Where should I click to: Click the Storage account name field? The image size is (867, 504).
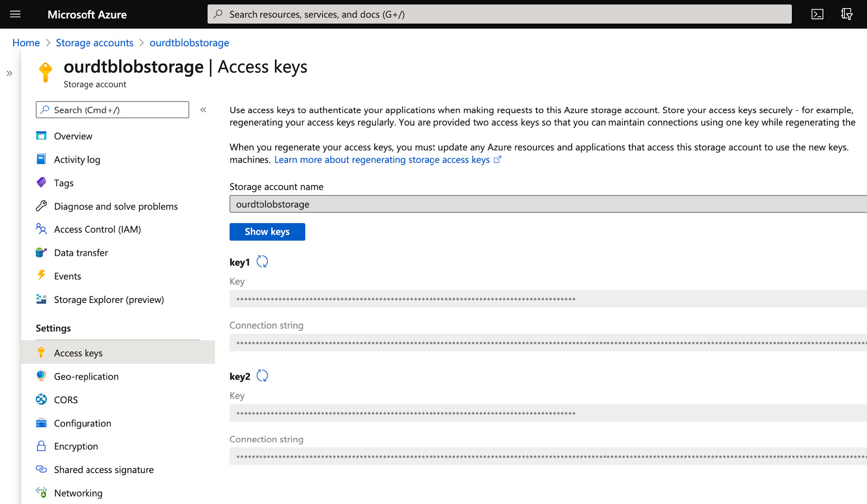click(548, 204)
